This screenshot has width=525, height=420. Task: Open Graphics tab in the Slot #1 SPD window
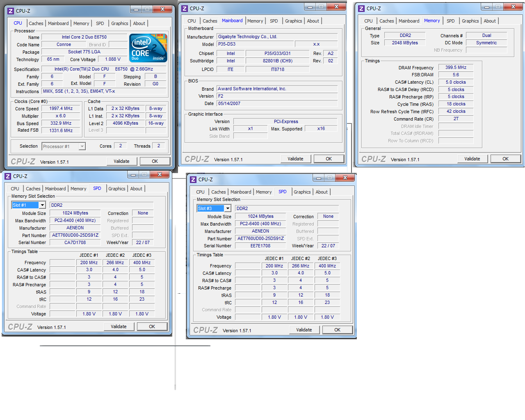point(117,189)
